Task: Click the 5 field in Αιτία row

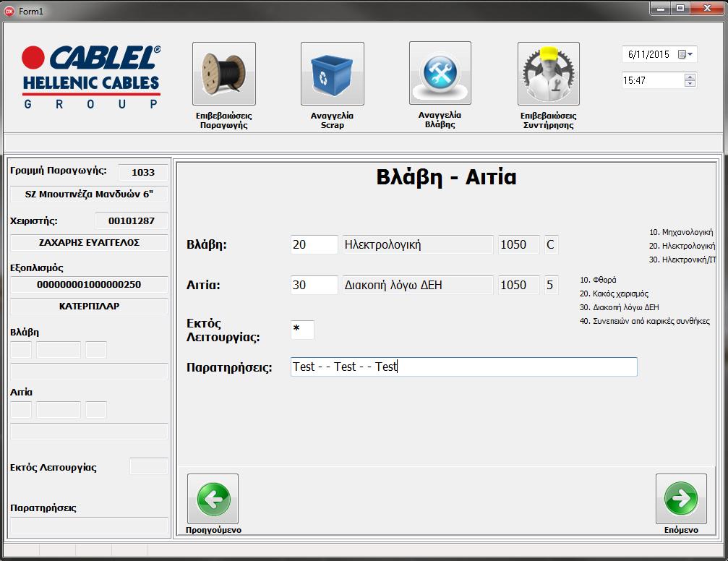Action: [x=551, y=285]
